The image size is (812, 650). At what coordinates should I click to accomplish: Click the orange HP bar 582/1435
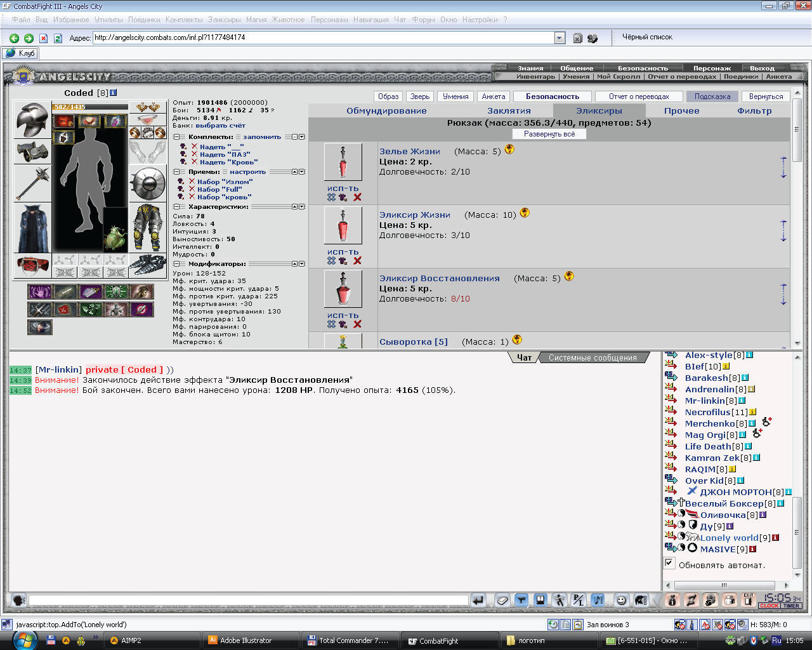[x=89, y=107]
